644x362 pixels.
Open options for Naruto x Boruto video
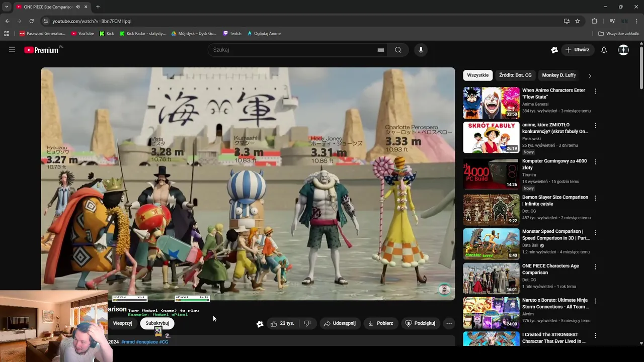(595, 301)
